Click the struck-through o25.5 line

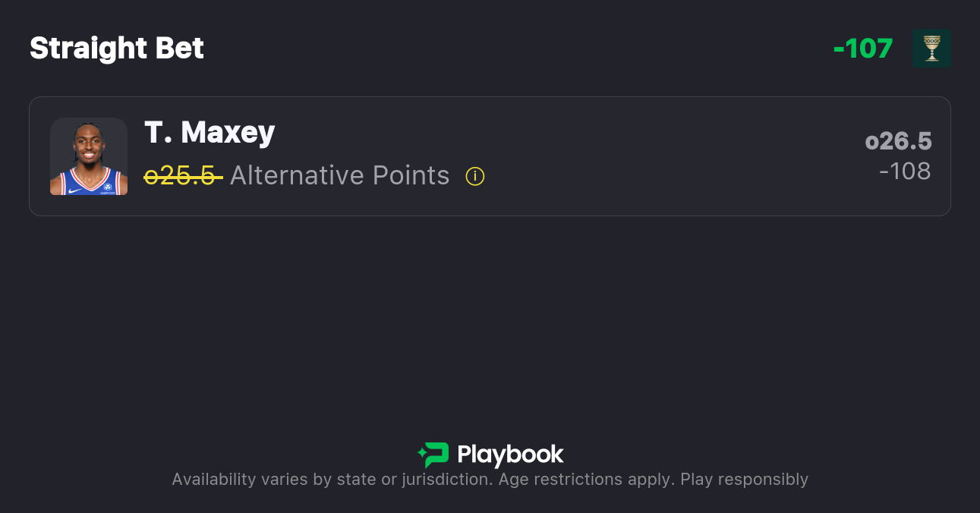182,176
